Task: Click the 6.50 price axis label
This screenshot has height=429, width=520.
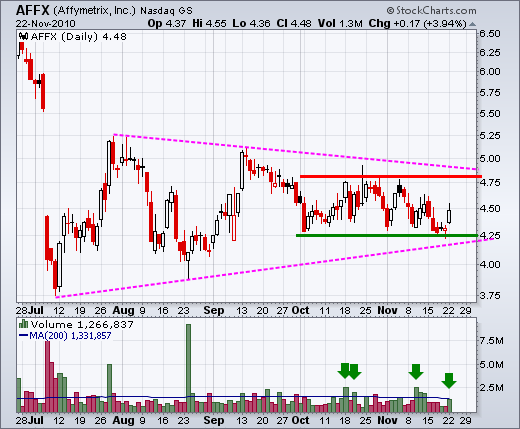Action: click(x=490, y=33)
